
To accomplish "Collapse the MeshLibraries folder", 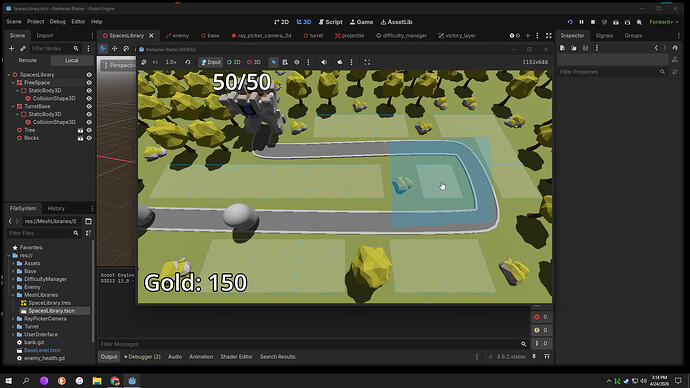I will point(13,295).
